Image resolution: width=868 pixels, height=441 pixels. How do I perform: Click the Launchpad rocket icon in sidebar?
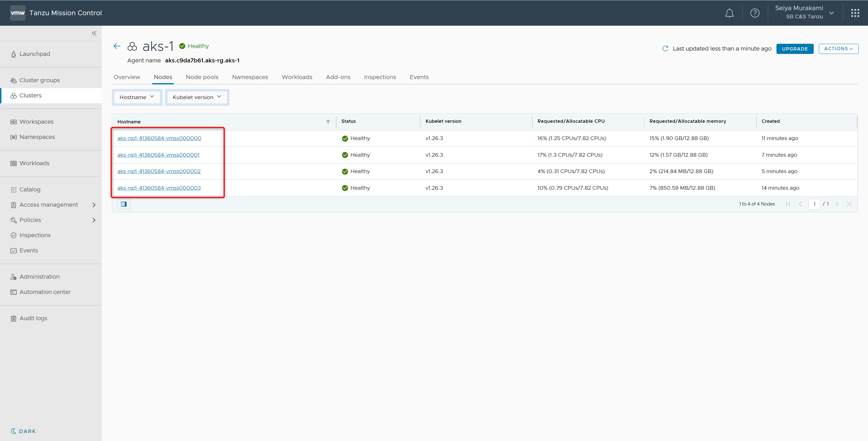pyautogui.click(x=14, y=54)
